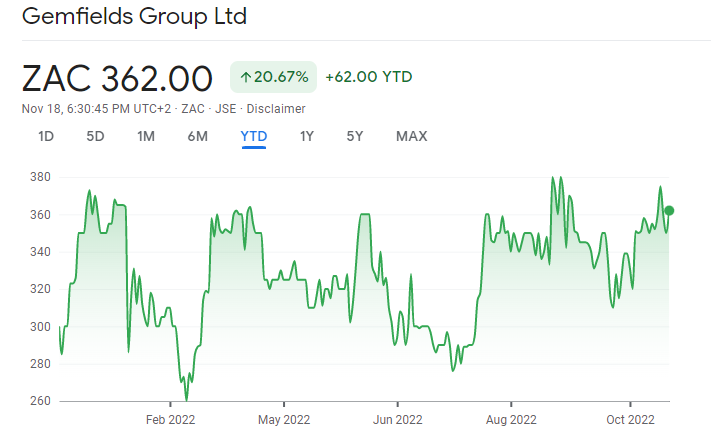This screenshot has height=444, width=711.
Task: Click the 340 y-axis value
Action: click(x=40, y=252)
